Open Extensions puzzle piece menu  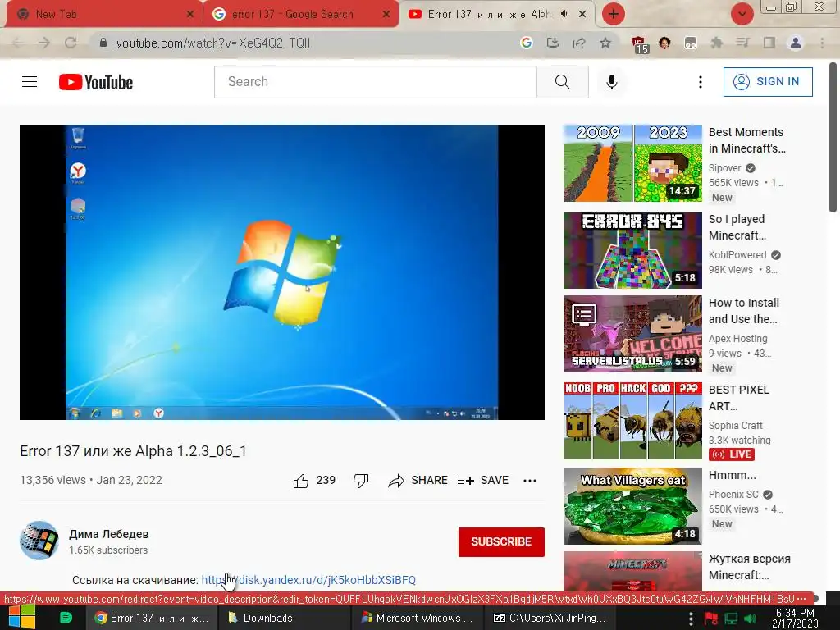point(716,43)
